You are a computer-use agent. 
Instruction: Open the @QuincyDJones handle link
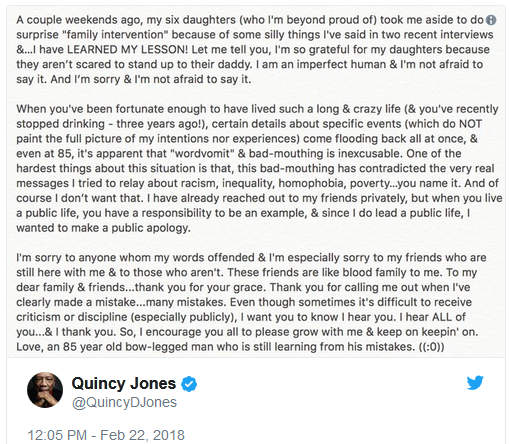point(124,402)
